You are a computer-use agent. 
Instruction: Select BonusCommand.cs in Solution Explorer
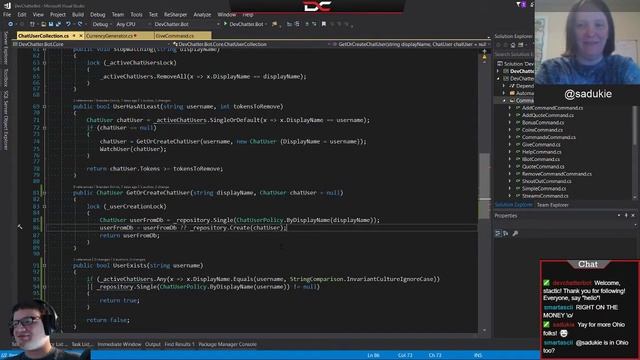pos(543,122)
